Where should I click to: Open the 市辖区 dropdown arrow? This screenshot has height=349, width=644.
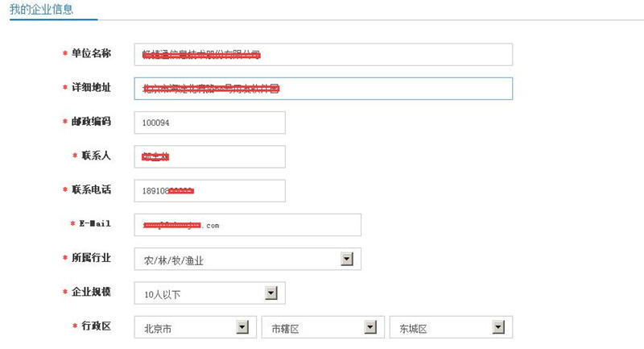(370, 326)
